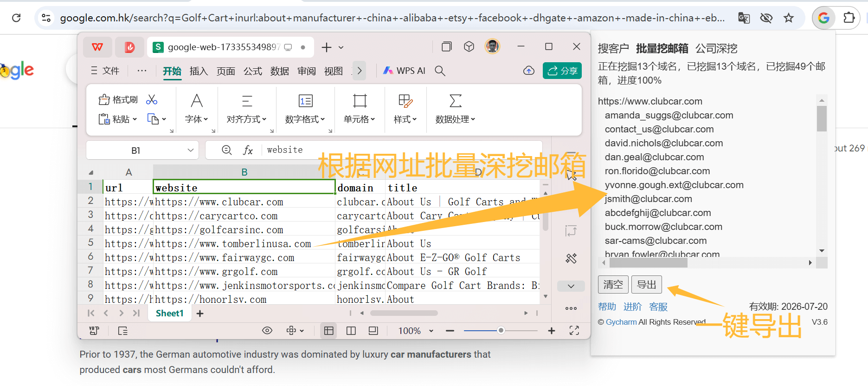This screenshot has width=868, height=386.
Task: Click zoom in plus button in status bar
Action: pyautogui.click(x=552, y=331)
